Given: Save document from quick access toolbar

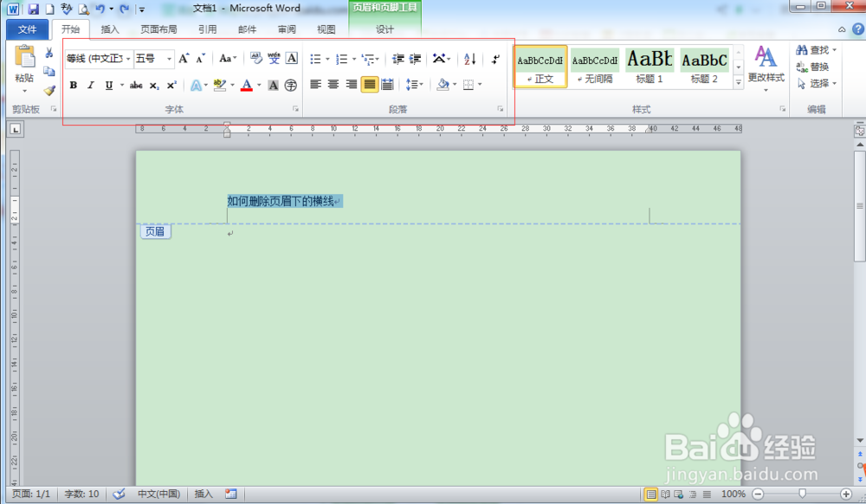Looking at the screenshot, I should [x=33, y=9].
